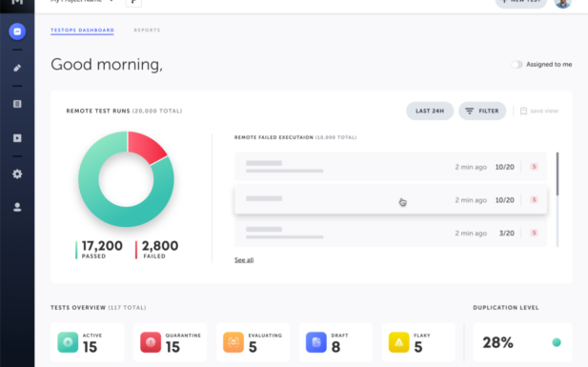Open the Filter options

coord(482,112)
